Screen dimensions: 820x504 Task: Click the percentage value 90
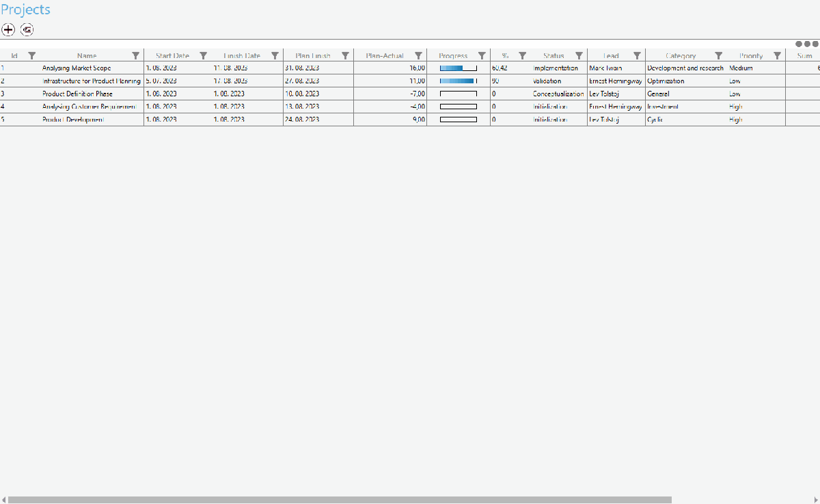click(x=495, y=81)
